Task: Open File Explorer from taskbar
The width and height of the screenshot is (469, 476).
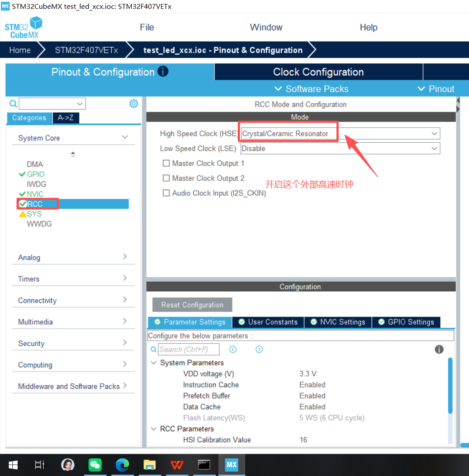Action: click(150, 465)
